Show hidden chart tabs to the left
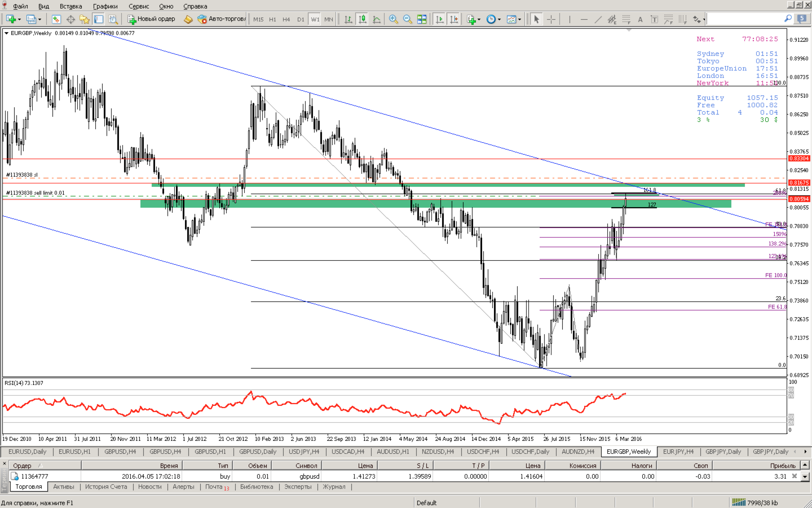 795,452
